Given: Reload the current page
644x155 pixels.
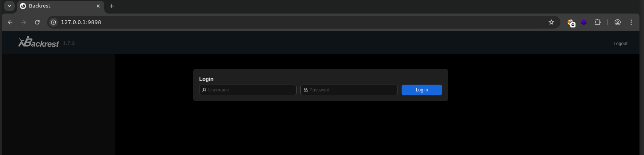Looking at the screenshot, I should point(37,22).
